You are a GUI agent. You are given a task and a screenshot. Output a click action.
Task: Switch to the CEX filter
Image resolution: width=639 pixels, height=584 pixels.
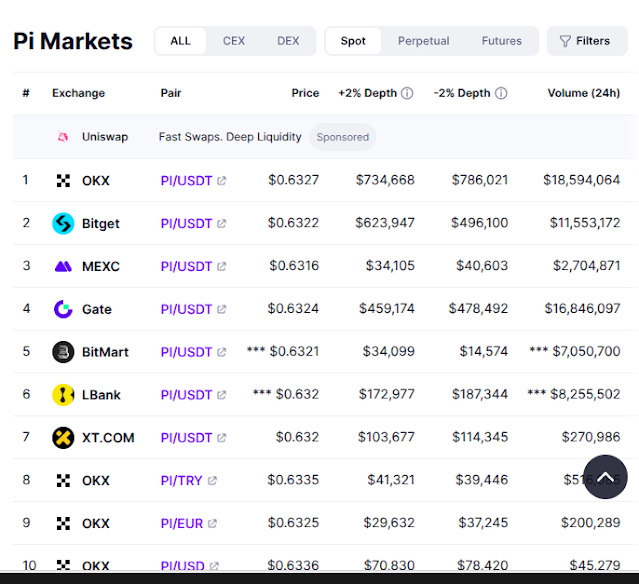pyautogui.click(x=234, y=41)
